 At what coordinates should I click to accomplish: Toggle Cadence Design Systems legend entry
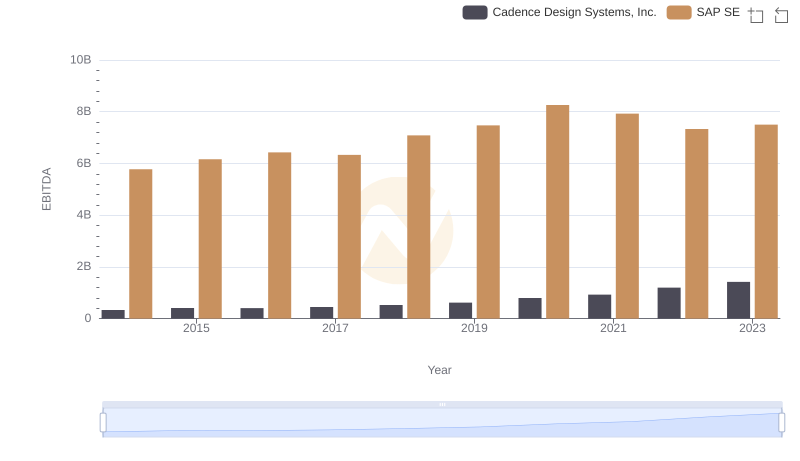[x=559, y=12]
